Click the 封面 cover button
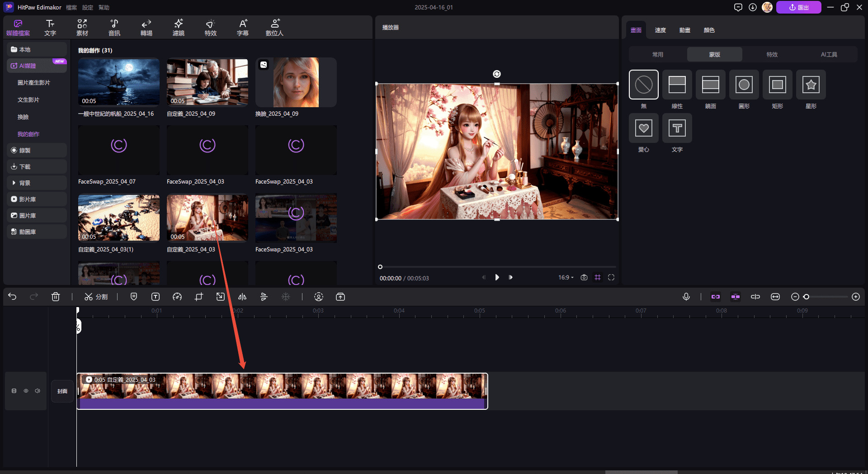The height and width of the screenshot is (474, 868). pos(62,391)
